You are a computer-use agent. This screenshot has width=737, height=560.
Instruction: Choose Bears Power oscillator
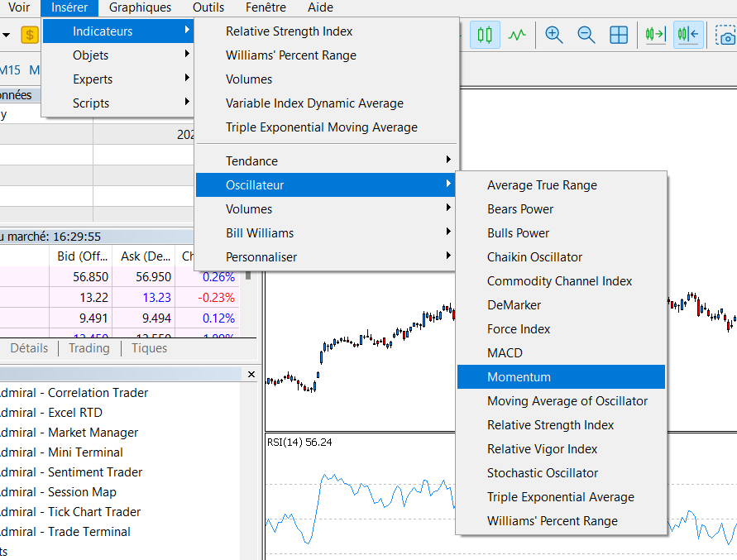point(561,208)
